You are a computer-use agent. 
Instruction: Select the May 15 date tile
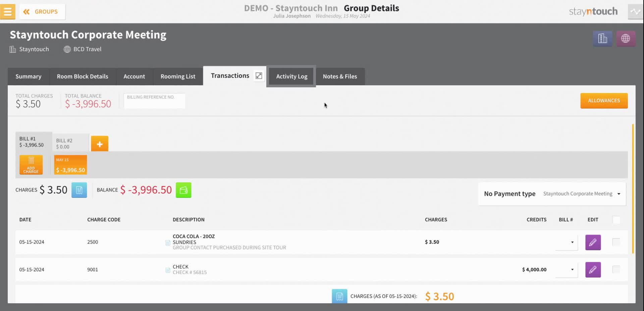tap(70, 165)
